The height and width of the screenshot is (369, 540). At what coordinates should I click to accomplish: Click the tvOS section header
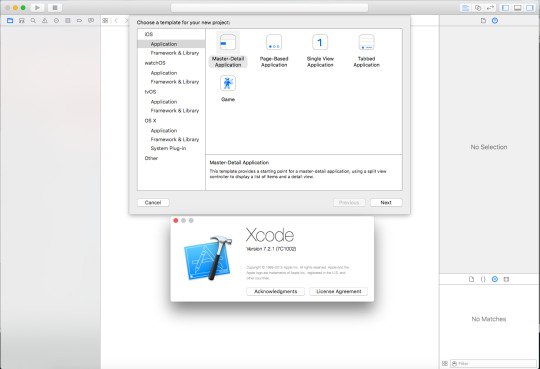point(150,92)
